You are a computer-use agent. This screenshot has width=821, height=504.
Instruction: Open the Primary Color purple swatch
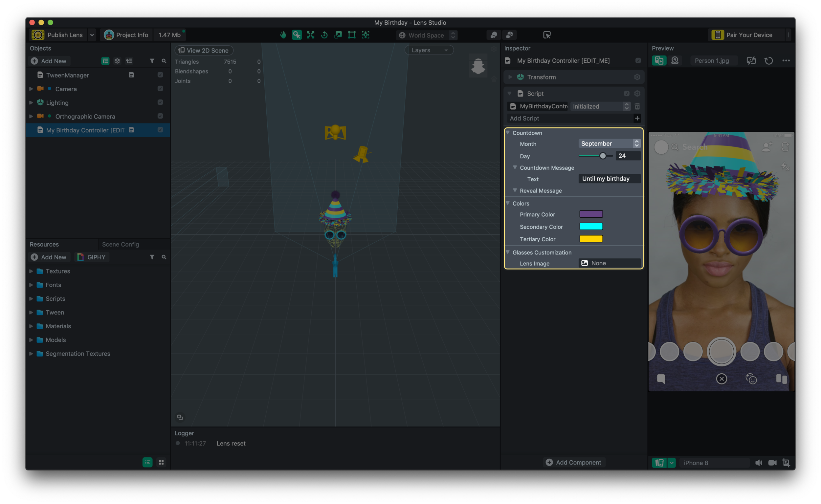click(591, 214)
